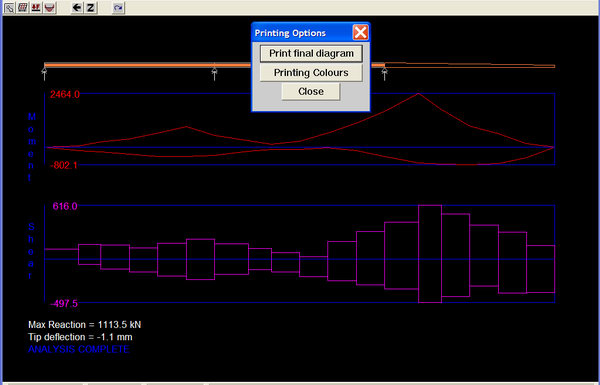
Task: Click the ANALYSIS COMPLETE status text
Action: pyautogui.click(x=78, y=349)
